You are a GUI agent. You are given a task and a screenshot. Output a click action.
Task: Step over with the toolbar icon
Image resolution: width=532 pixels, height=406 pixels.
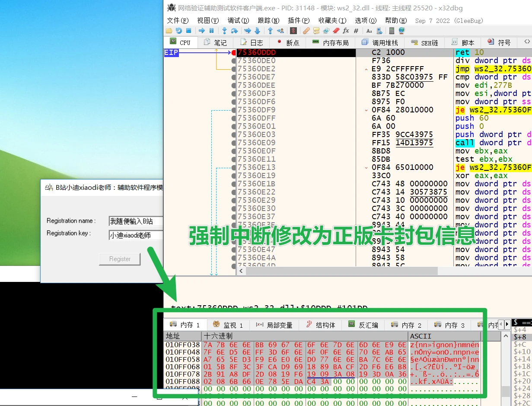point(234,31)
